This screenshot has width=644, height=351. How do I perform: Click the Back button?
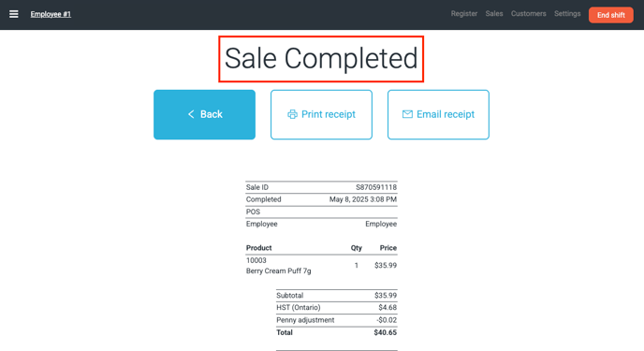point(205,114)
